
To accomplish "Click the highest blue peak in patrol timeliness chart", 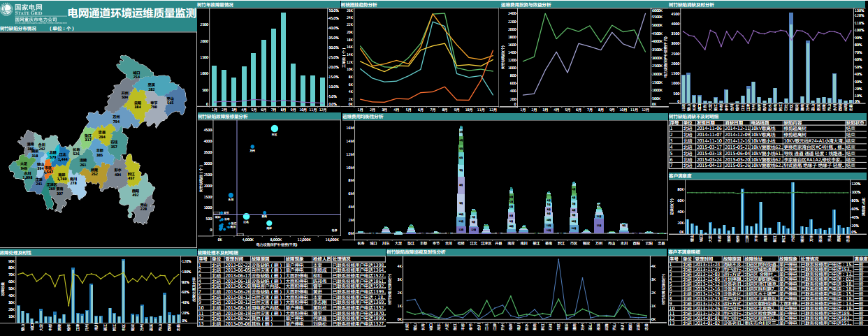I will click(558, 260).
